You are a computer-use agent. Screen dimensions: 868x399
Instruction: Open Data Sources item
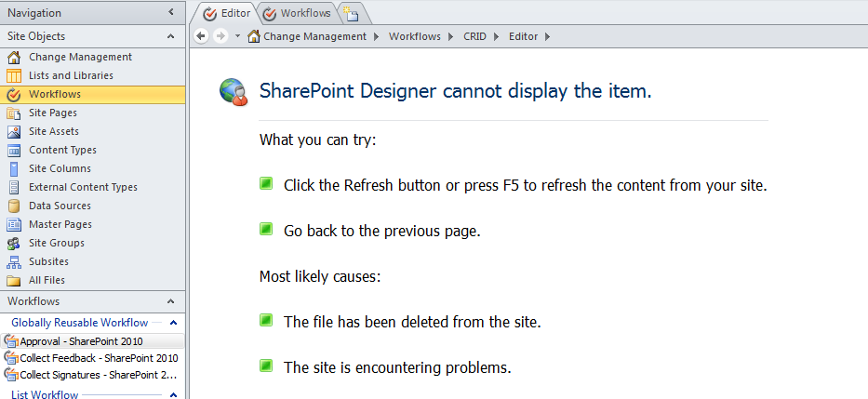click(60, 206)
